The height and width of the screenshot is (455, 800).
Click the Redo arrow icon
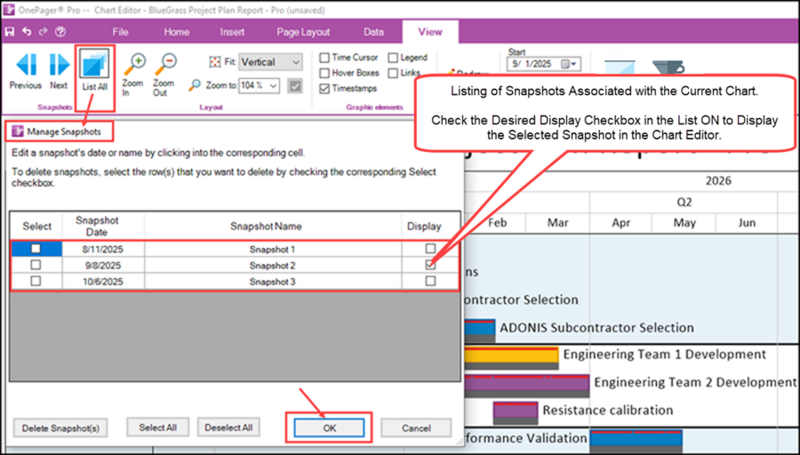tap(43, 32)
